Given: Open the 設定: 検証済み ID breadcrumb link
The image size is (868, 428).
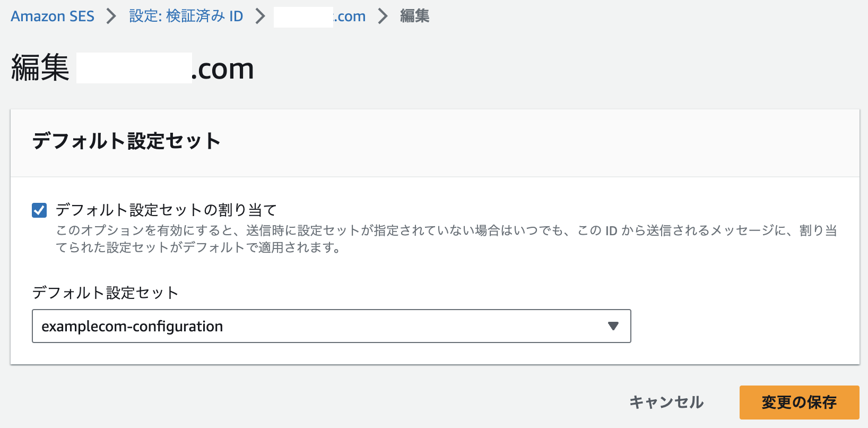Looking at the screenshot, I should [185, 16].
